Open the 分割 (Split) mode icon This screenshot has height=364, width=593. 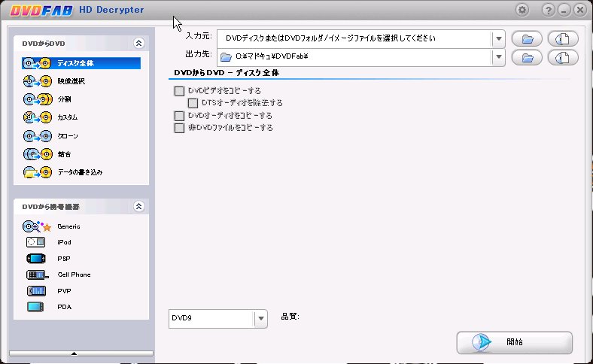[x=38, y=99]
